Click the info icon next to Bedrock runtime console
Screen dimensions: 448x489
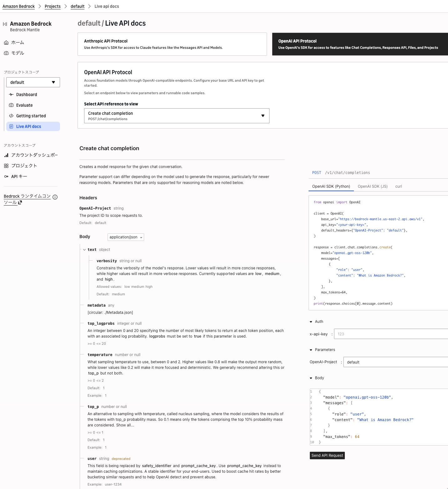tap(55, 197)
